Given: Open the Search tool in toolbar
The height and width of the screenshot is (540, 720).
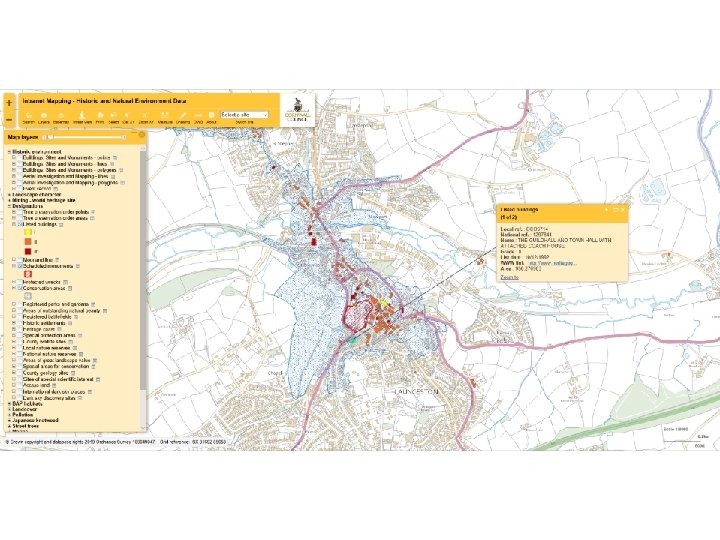Looking at the screenshot, I should [28, 118].
